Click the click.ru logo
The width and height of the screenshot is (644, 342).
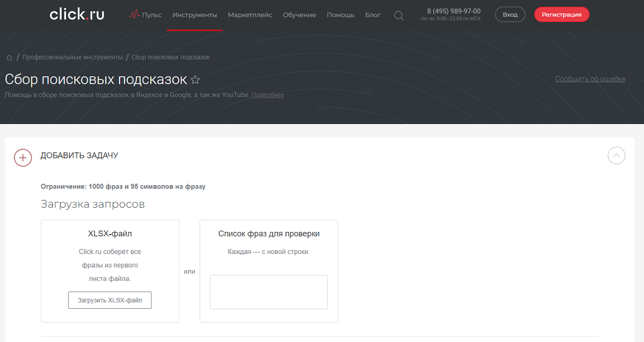(x=77, y=14)
